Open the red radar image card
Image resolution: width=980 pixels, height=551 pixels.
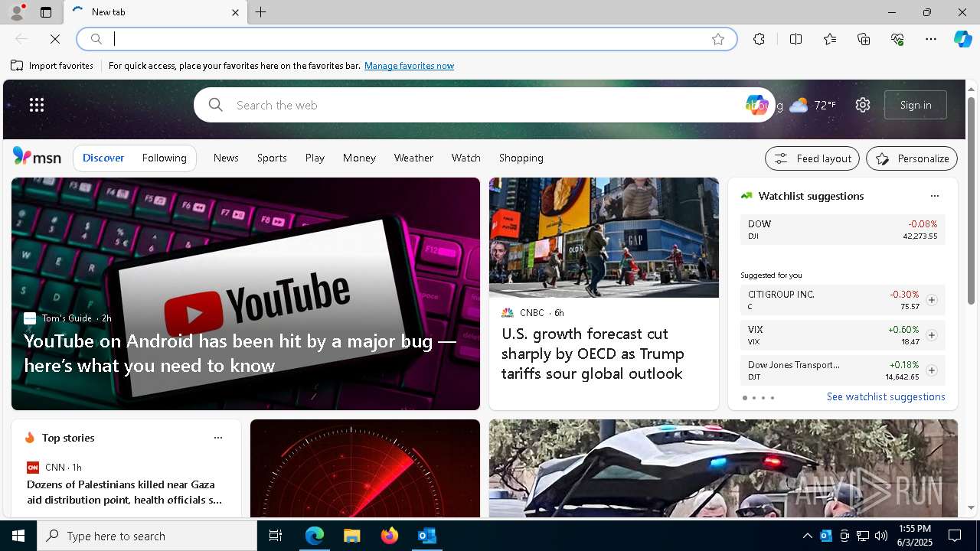tap(365, 468)
